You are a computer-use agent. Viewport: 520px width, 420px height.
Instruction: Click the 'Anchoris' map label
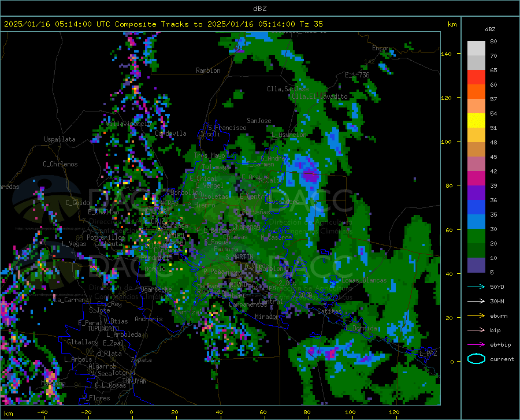pyautogui.click(x=148, y=319)
